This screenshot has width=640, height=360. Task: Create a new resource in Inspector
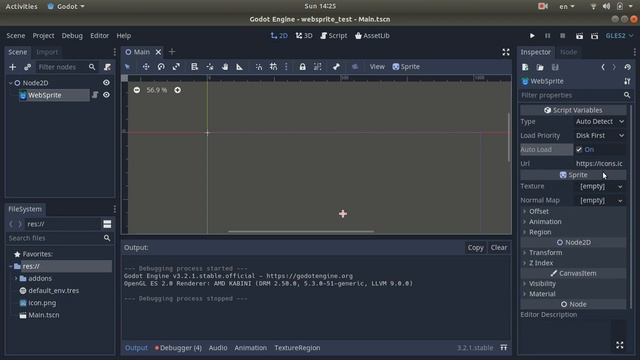(x=525, y=67)
